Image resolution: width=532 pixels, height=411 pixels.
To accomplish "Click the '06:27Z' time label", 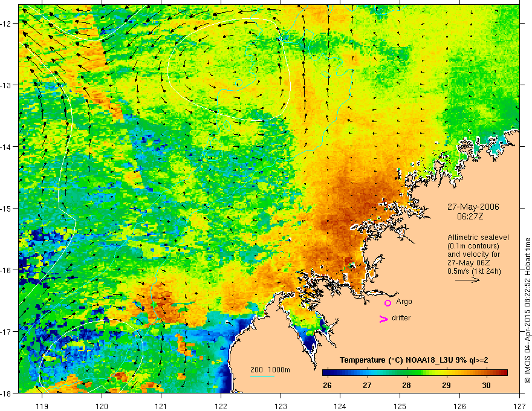I will [470, 216].
